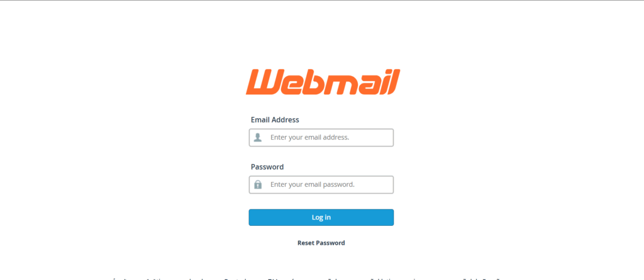
Task: Click the partially visible language links row
Action: pyautogui.click(x=306, y=279)
